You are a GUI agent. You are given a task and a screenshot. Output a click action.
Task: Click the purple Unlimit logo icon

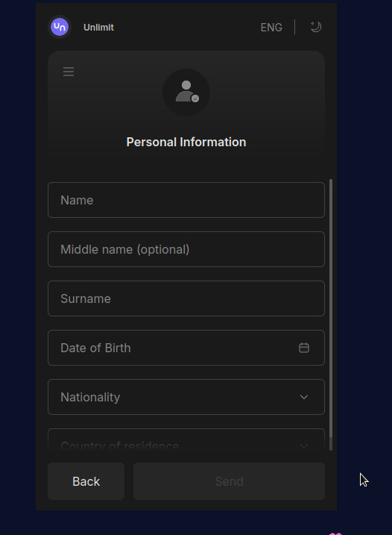click(x=60, y=27)
